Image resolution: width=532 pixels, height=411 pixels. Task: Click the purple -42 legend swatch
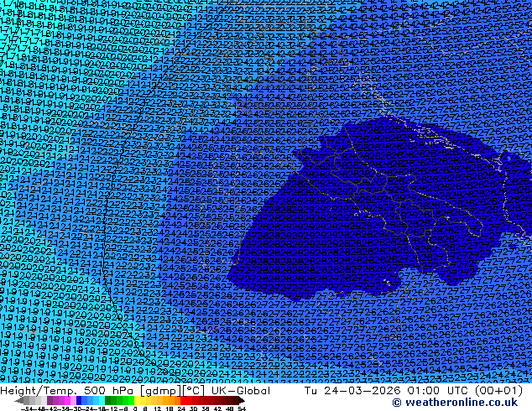point(50,400)
